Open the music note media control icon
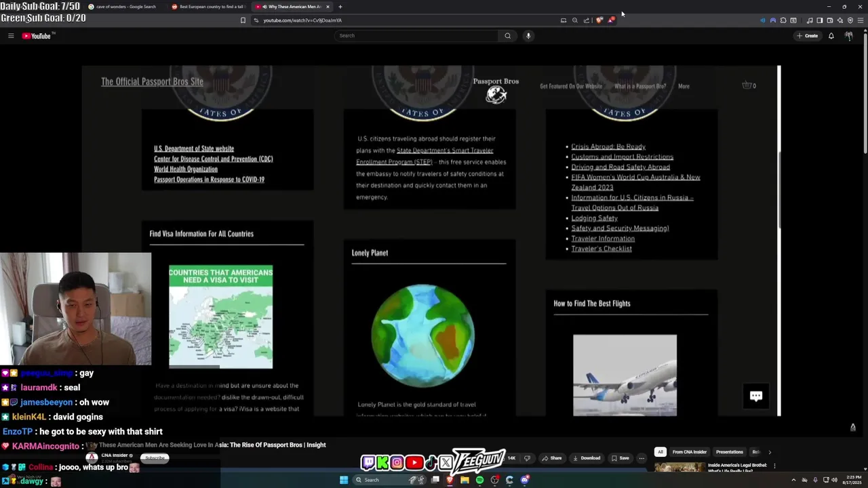The image size is (868, 488). [809, 20]
